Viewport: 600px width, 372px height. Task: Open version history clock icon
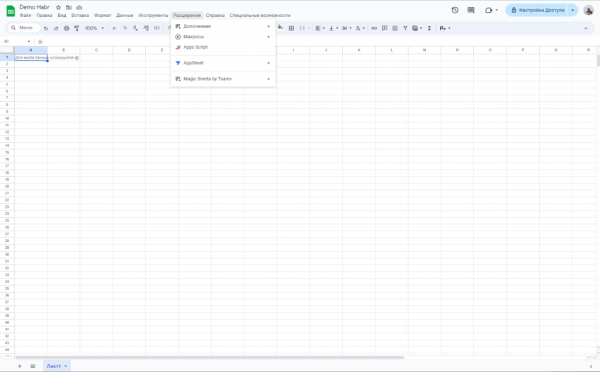455,10
